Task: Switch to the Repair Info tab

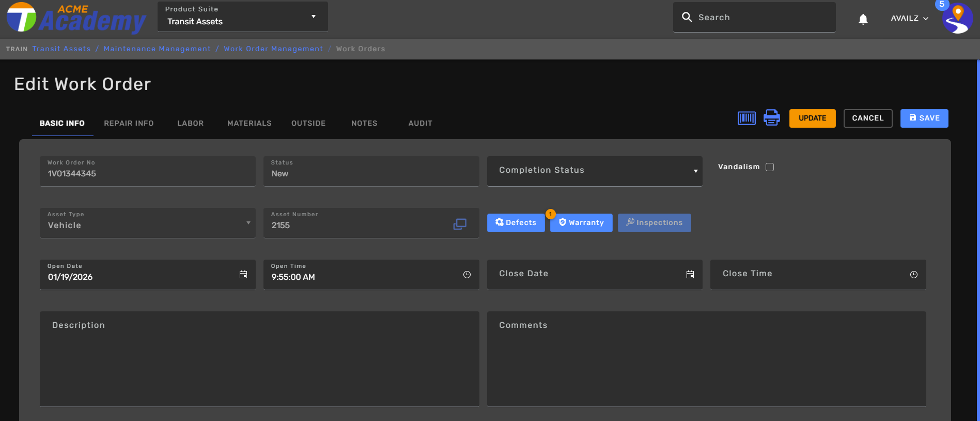Action: [129, 123]
